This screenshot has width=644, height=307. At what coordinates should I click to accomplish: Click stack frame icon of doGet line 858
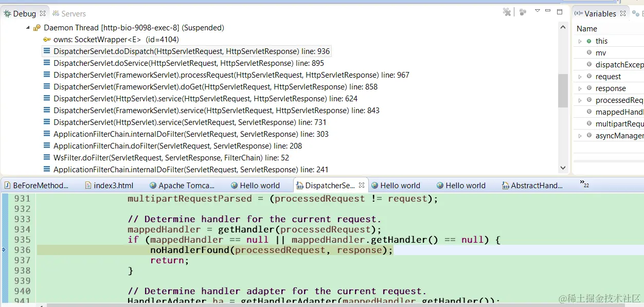click(47, 87)
